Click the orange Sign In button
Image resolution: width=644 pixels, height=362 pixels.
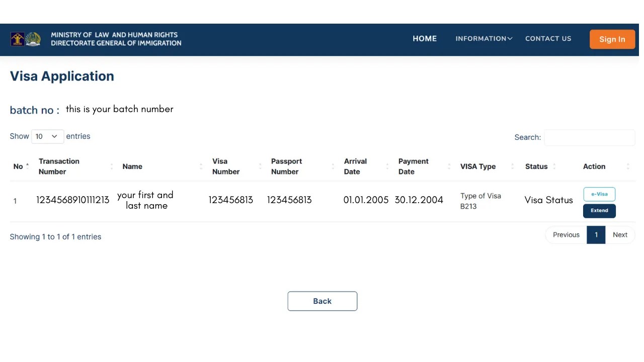click(612, 39)
